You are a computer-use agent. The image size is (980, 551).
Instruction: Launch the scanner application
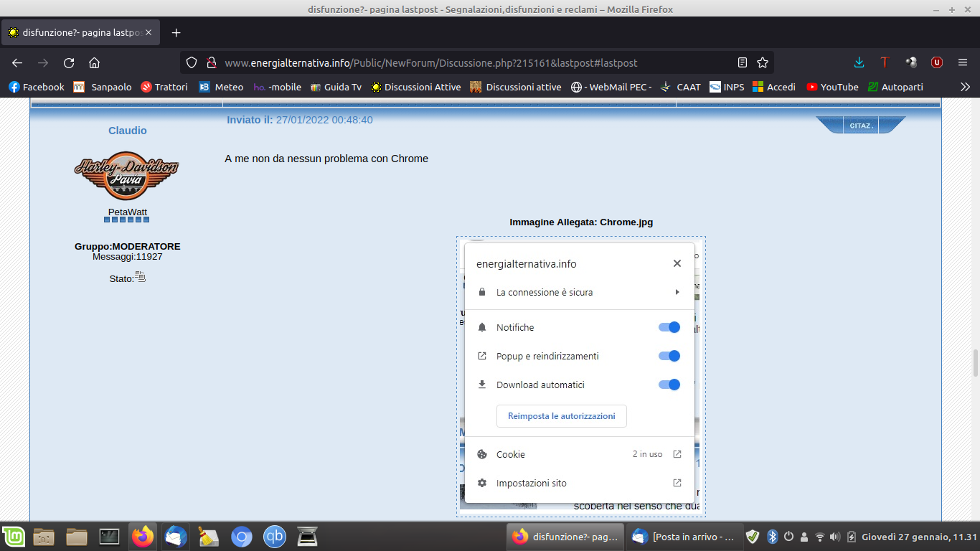pos(307,536)
